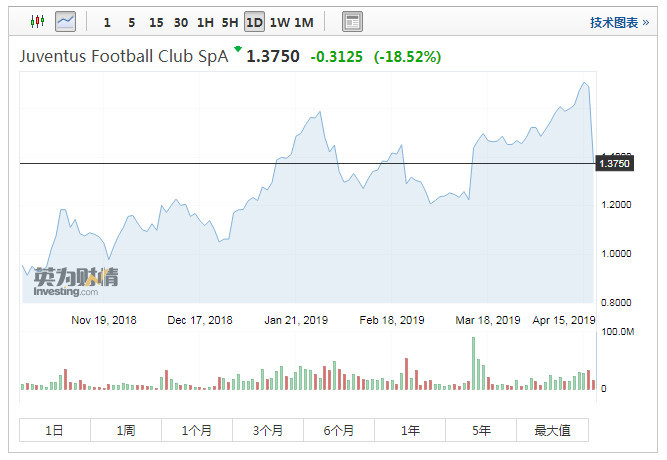667x460 pixels.
Task: Show the 1周 time range
Action: pyautogui.click(x=126, y=430)
